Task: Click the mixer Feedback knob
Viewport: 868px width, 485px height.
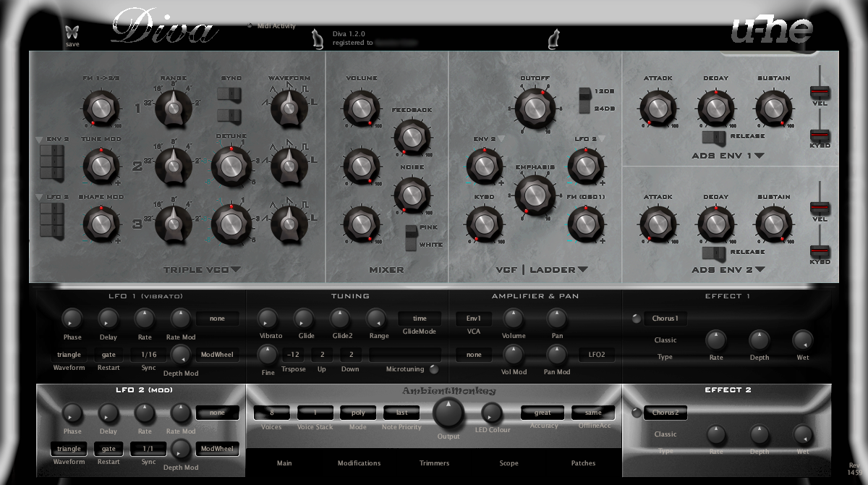Action: coord(411,137)
